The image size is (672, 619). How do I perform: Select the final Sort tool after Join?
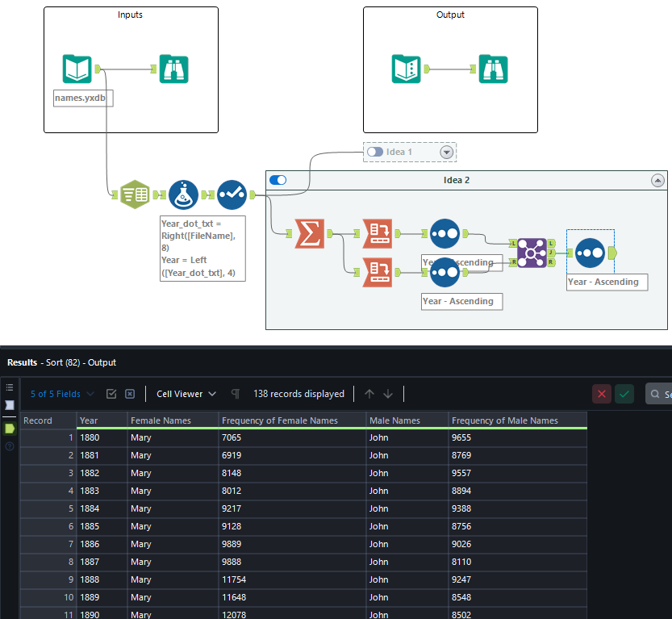[591, 253]
